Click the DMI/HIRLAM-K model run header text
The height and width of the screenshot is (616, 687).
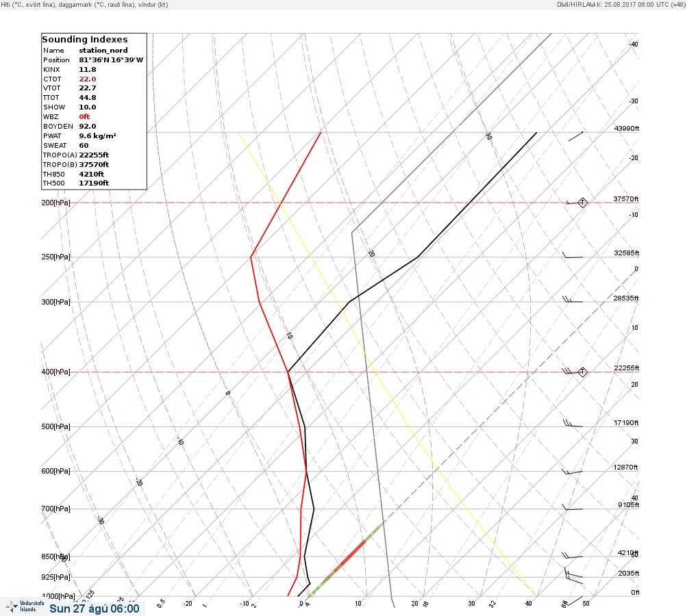click(621, 4)
